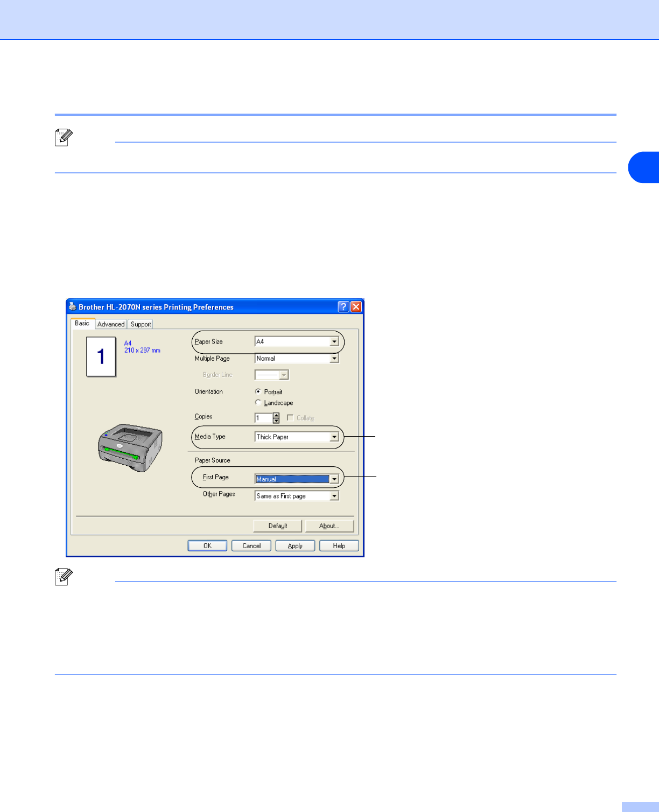Image resolution: width=659 pixels, height=812 pixels.
Task: Click the Help button
Action: (339, 545)
